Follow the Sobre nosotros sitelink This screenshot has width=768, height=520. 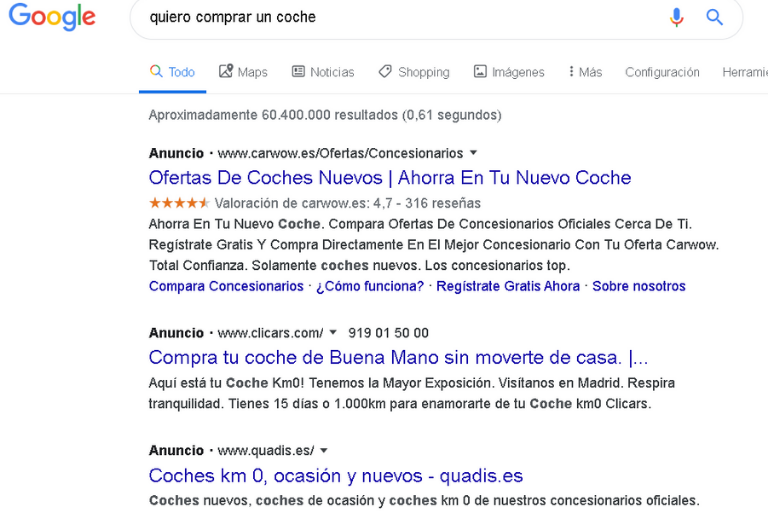pyautogui.click(x=639, y=286)
